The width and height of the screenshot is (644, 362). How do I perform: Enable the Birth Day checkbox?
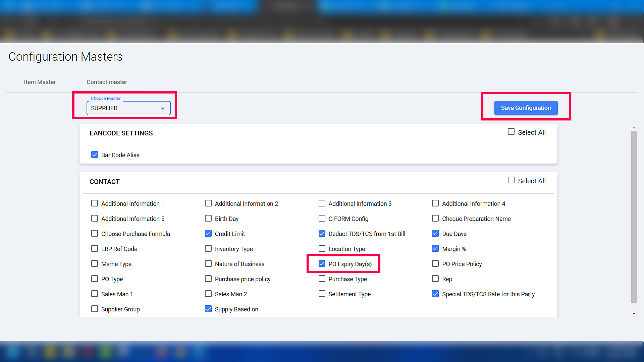click(x=208, y=219)
